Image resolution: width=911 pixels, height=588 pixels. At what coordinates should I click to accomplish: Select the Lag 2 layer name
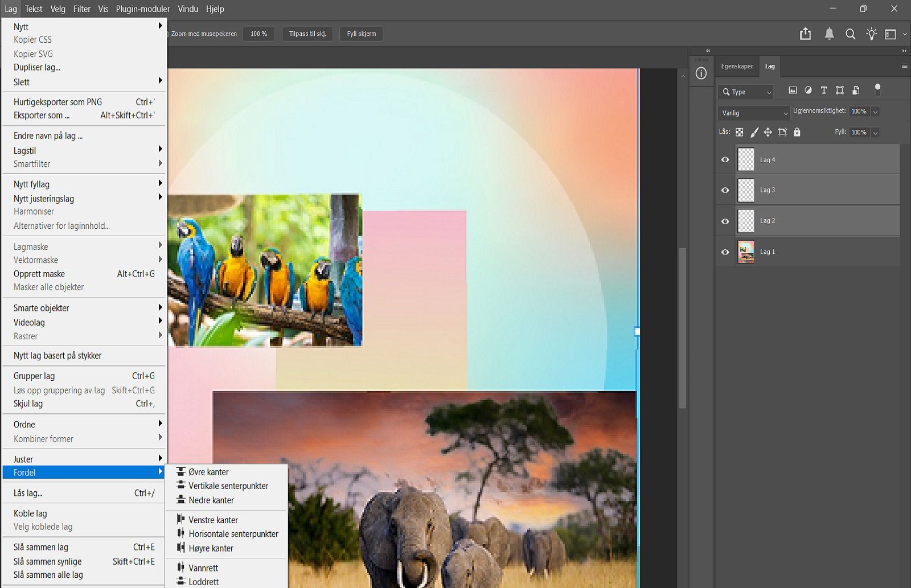[768, 221]
